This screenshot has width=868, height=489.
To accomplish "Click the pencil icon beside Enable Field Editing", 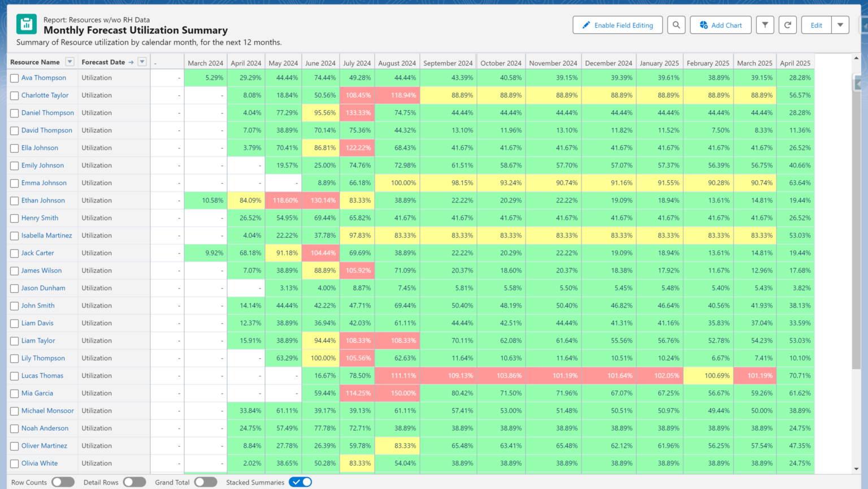I will coord(585,25).
